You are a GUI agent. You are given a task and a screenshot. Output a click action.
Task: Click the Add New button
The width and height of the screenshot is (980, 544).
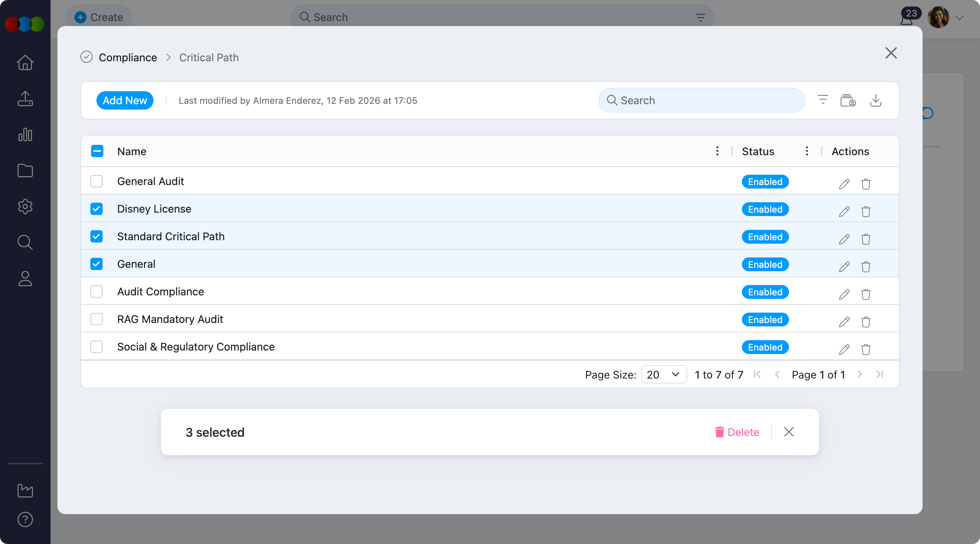(125, 100)
